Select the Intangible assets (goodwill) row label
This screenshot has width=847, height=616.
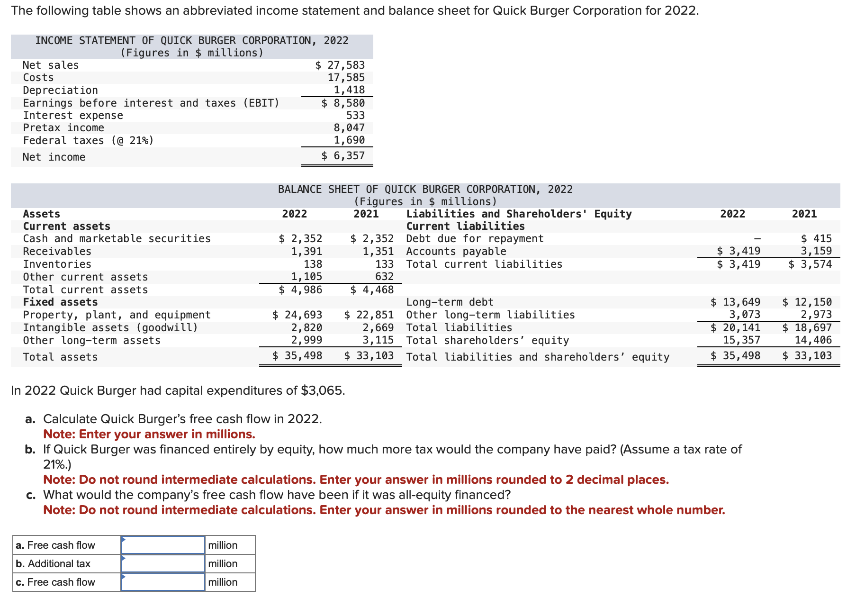(111, 327)
